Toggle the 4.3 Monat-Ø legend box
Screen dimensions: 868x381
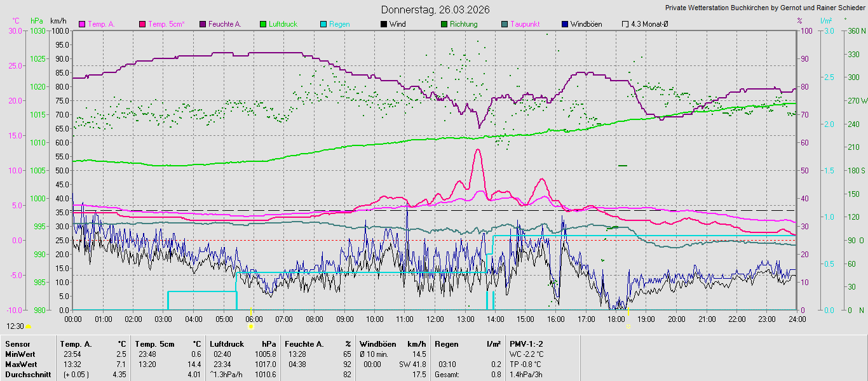click(x=625, y=24)
